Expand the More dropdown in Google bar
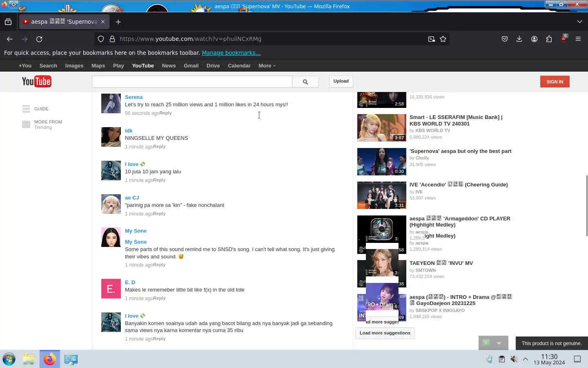Screen dimensions: 588x368 [267, 65]
